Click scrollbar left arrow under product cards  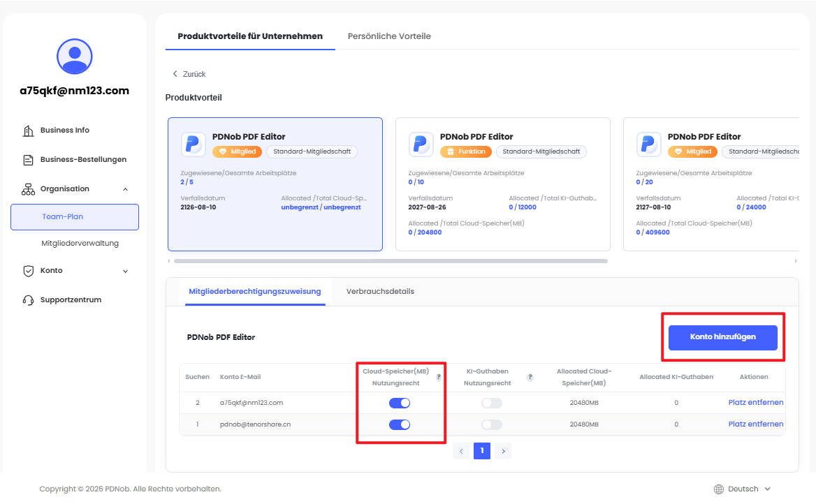pyautogui.click(x=168, y=261)
